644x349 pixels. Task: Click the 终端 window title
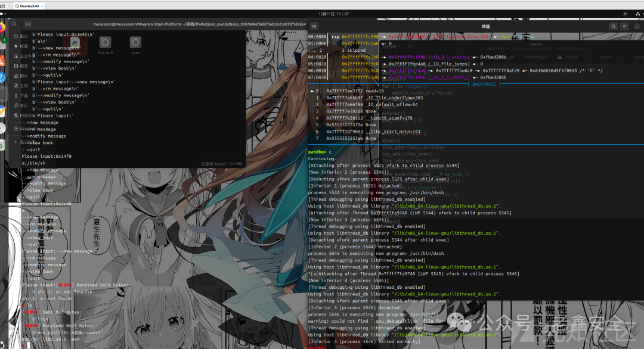[x=486, y=26]
